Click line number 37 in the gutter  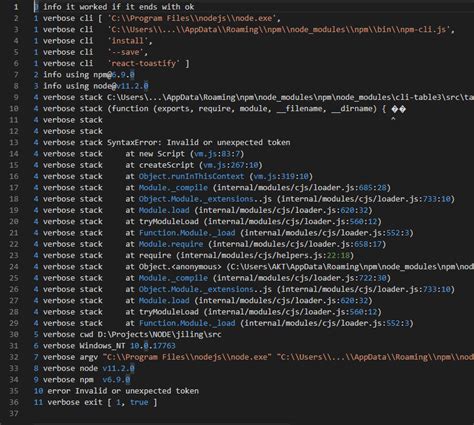click(14, 414)
